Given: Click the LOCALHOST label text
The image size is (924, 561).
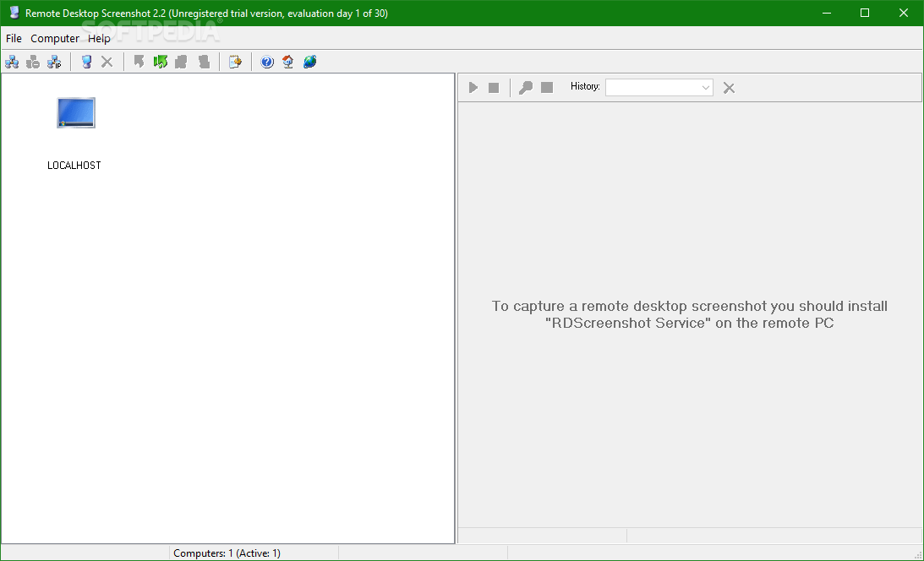Looking at the screenshot, I should [74, 166].
